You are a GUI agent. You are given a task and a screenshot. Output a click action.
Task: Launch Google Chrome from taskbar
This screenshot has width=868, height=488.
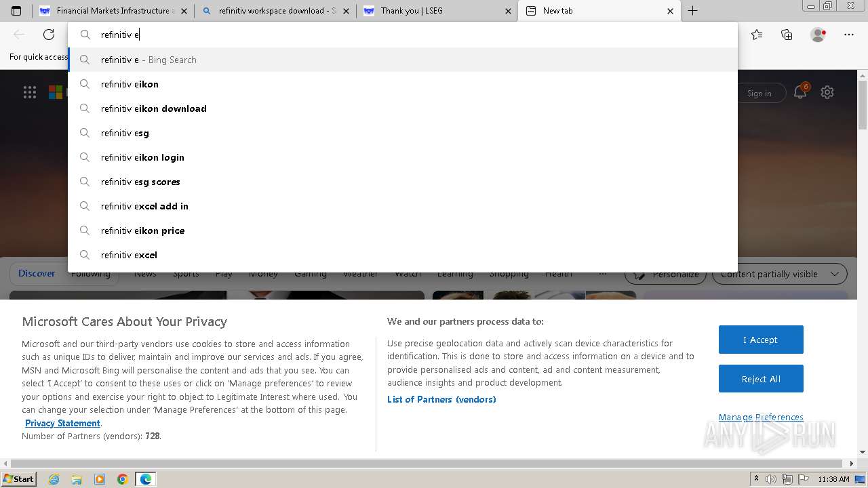123,479
